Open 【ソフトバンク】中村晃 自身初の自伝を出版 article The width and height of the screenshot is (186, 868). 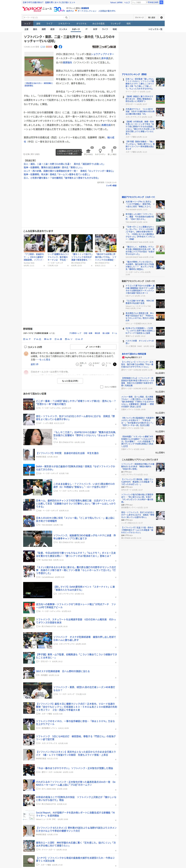click(x=67, y=453)
